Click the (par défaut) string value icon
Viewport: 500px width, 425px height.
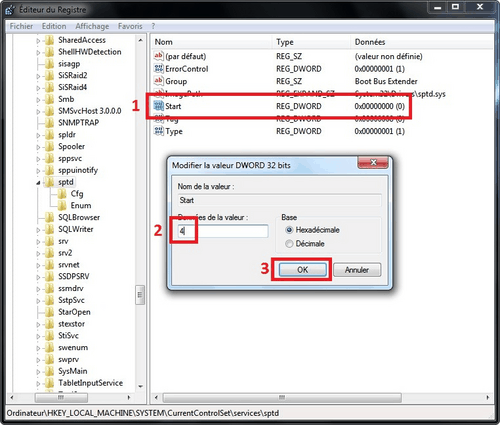[158, 56]
